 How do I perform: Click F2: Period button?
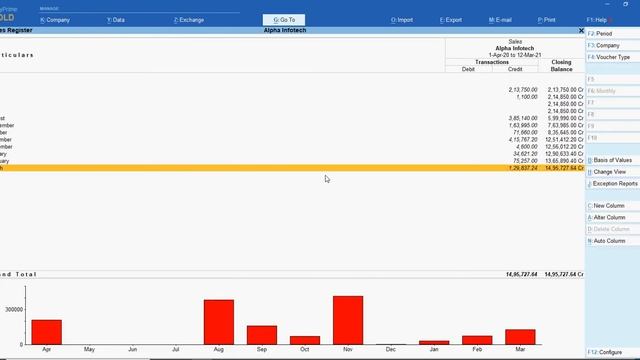coord(613,33)
